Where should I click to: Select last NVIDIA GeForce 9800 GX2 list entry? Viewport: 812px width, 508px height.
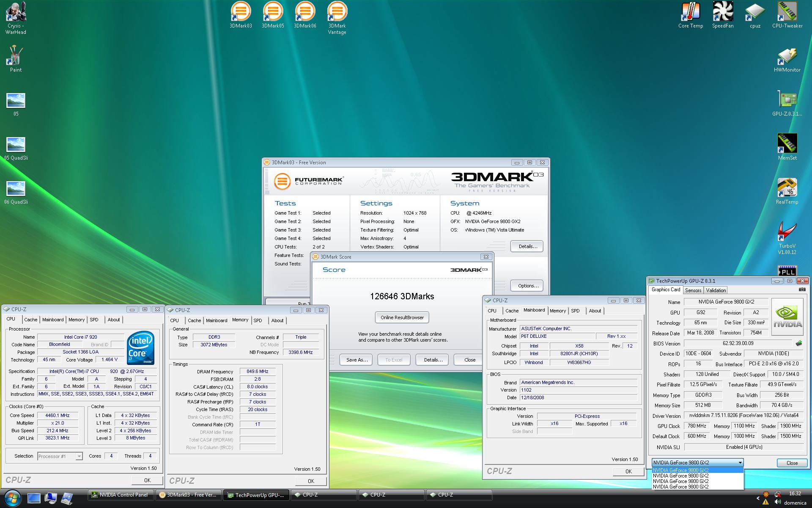coord(697,486)
